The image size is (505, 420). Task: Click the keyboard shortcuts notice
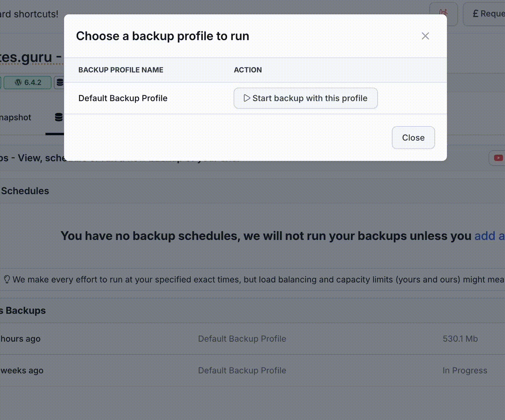point(29,14)
